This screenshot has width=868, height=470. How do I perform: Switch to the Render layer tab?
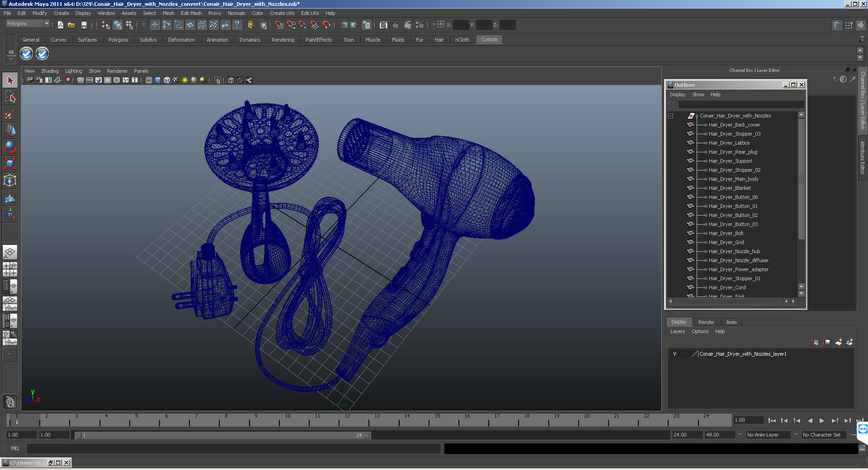tap(706, 322)
